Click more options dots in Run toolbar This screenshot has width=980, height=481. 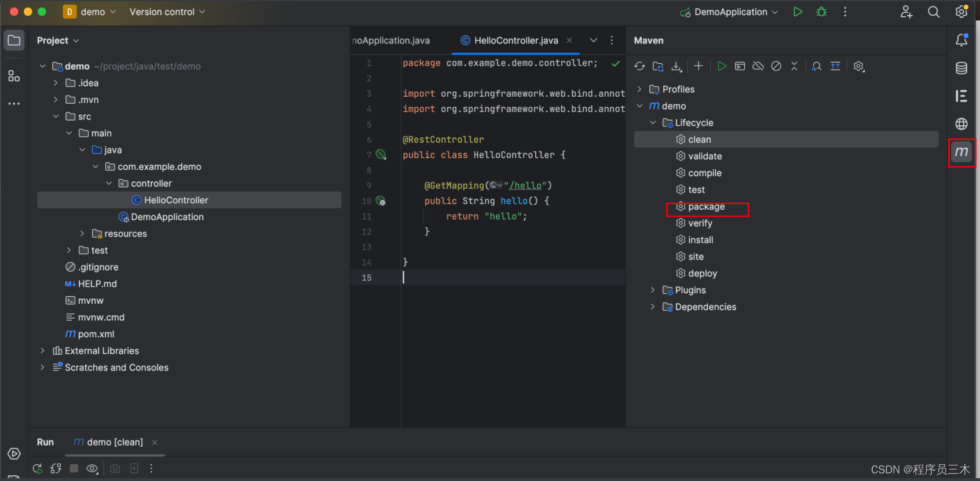(151, 468)
